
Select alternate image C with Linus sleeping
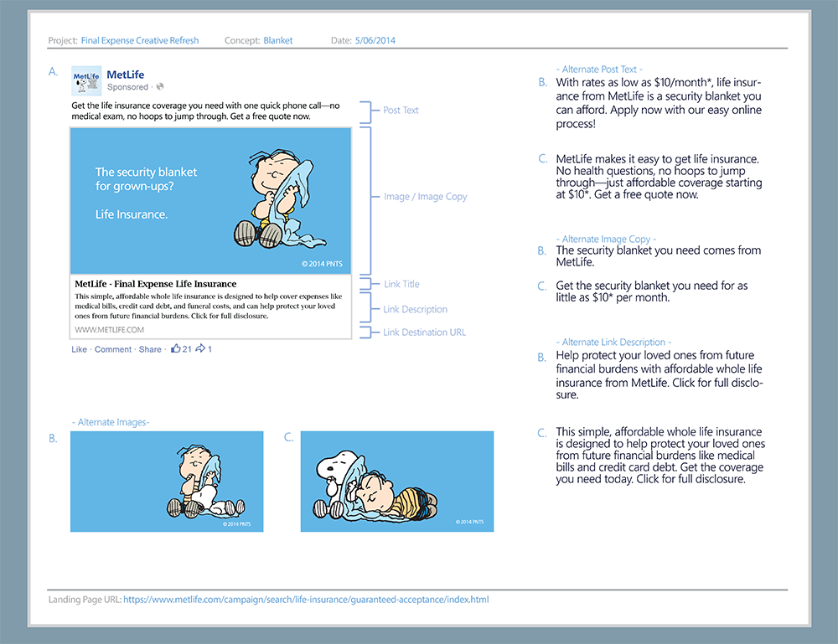pos(397,482)
